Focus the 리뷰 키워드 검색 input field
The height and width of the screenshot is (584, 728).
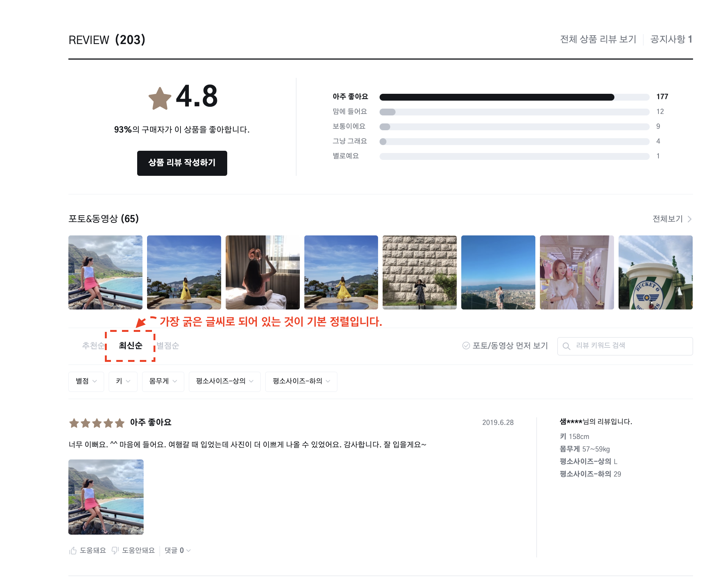[x=625, y=346]
